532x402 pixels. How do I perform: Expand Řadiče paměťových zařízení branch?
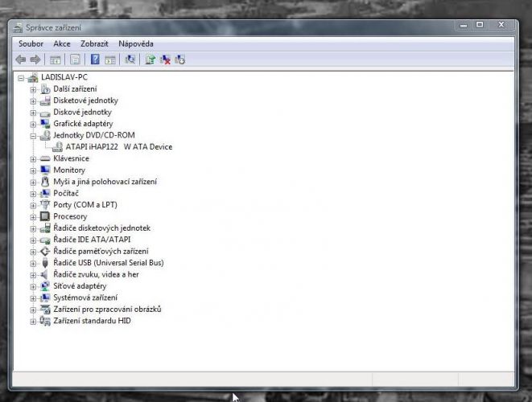33,252
